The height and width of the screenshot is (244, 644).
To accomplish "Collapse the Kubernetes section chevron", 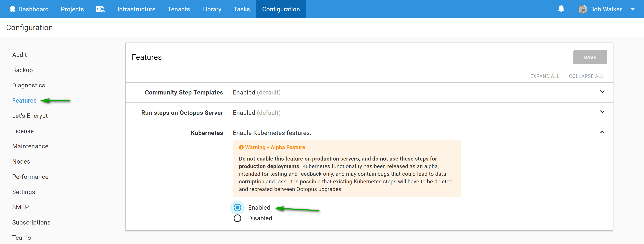I will pos(602,132).
